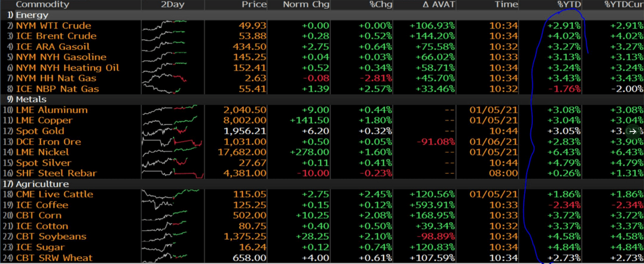Select ICE ARA Gasoil row

[x=54, y=47]
